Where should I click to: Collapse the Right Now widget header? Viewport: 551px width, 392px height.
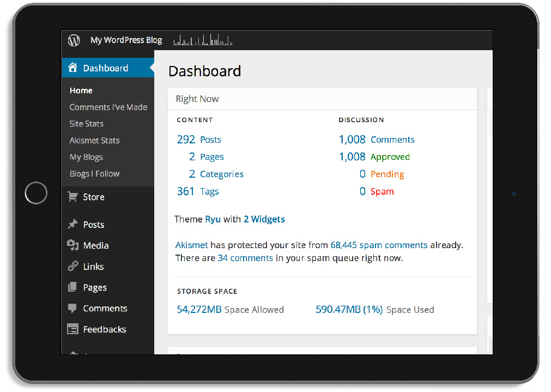pos(322,99)
